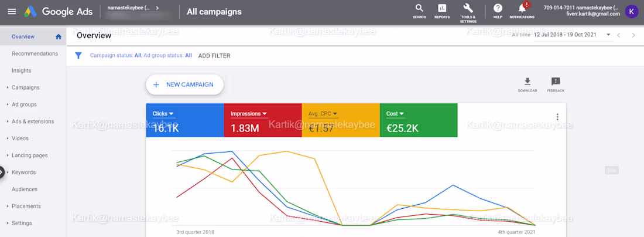644x237 pixels.
Task: Select the blue Clicks scorecard tile
Action: [x=185, y=120]
